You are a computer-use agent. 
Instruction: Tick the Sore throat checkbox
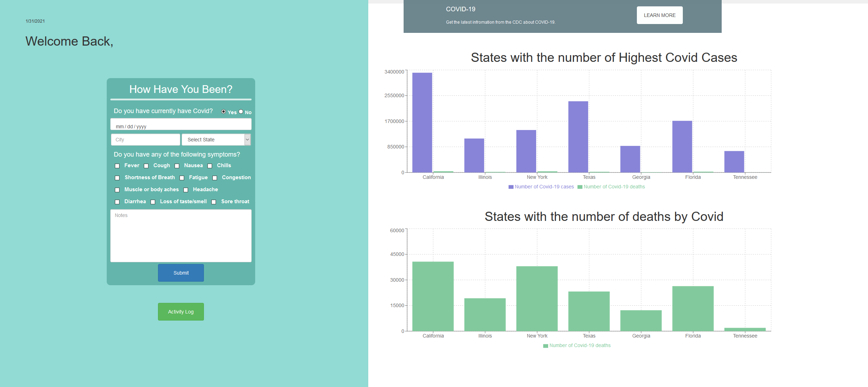[x=214, y=202]
